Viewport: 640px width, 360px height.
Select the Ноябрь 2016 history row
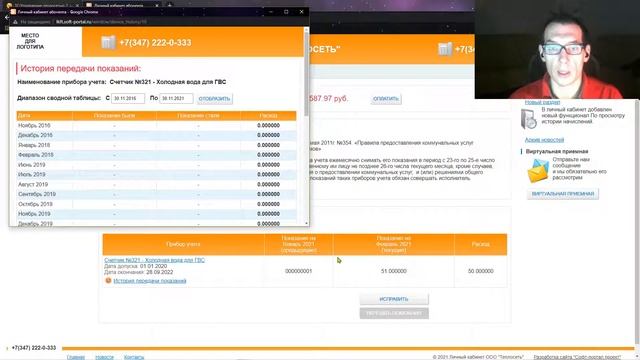pos(156,125)
